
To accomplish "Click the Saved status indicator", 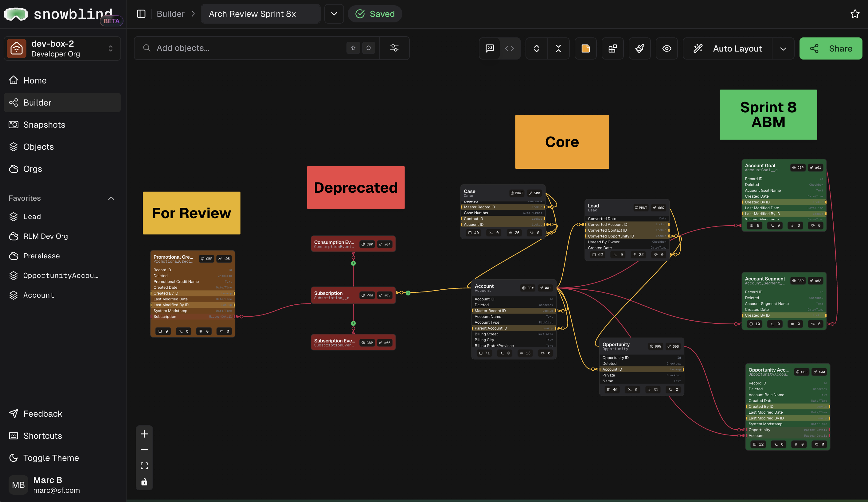I will [375, 14].
